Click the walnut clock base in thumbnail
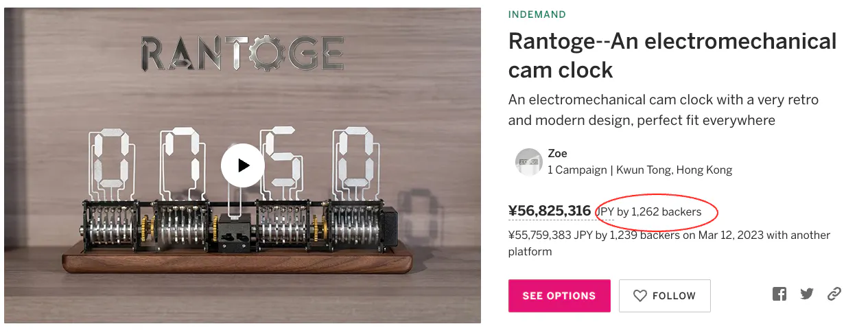The image size is (868, 335). [x=242, y=262]
